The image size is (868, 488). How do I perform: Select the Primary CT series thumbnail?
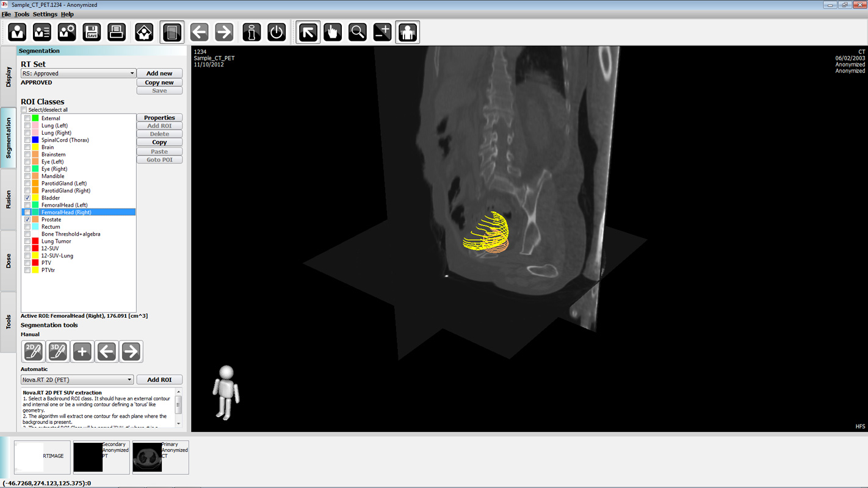point(161,457)
